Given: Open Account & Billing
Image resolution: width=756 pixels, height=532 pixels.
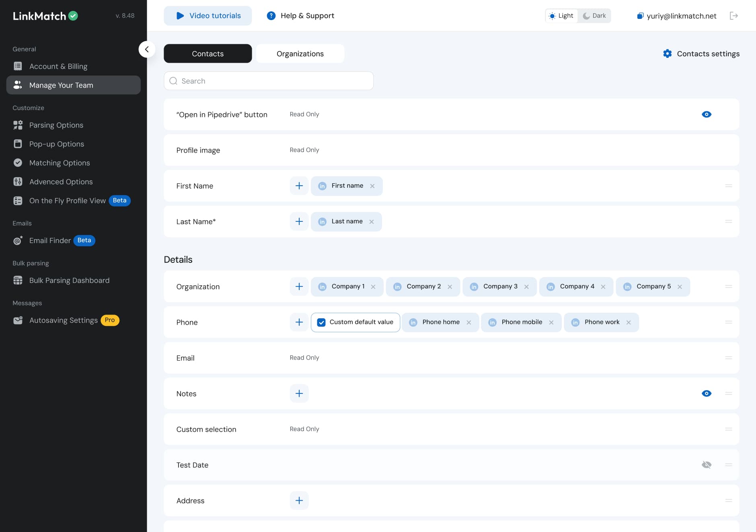Looking at the screenshot, I should [x=58, y=66].
